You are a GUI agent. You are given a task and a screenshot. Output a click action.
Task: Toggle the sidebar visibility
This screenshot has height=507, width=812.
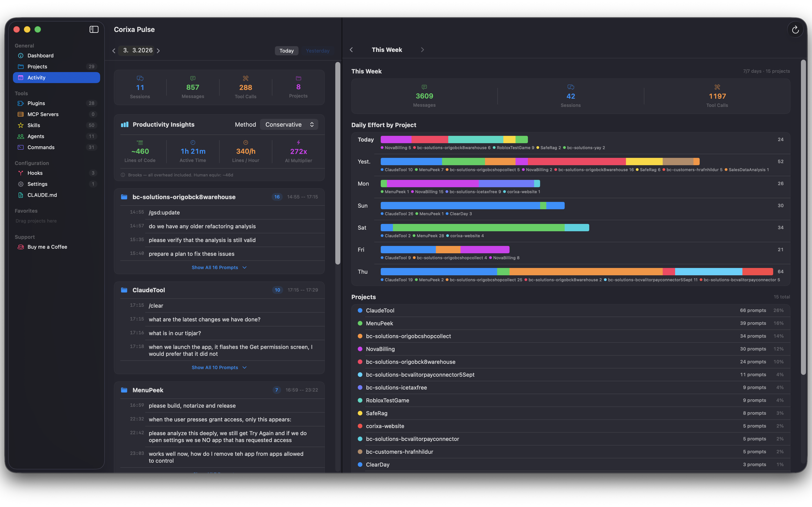[94, 29]
